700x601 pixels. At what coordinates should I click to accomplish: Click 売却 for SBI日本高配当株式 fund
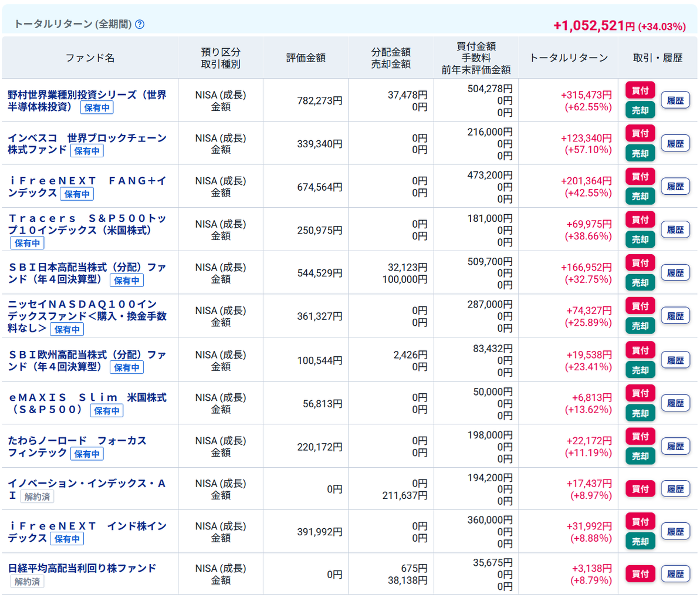pos(640,283)
